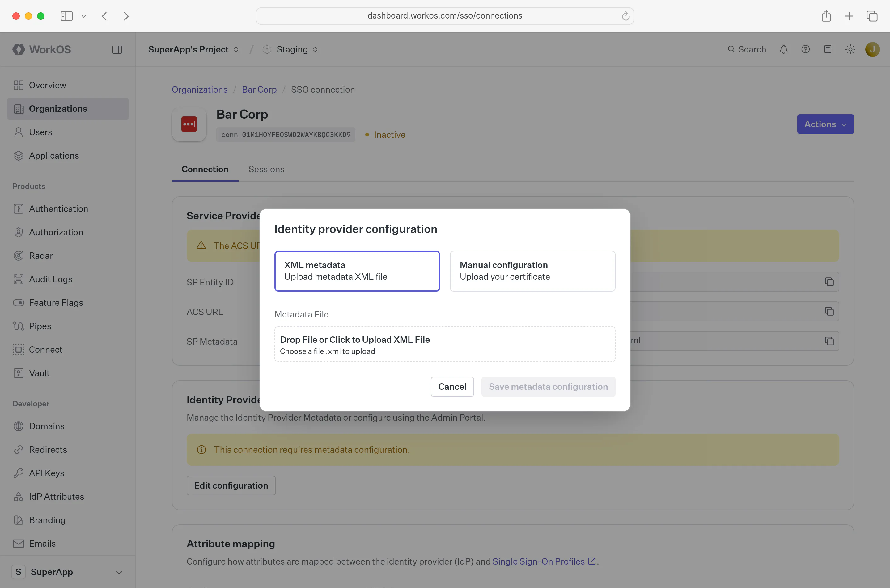Screen dimensions: 890x588
Task: Open Pipes in the sidebar
Action: pos(68,326)
